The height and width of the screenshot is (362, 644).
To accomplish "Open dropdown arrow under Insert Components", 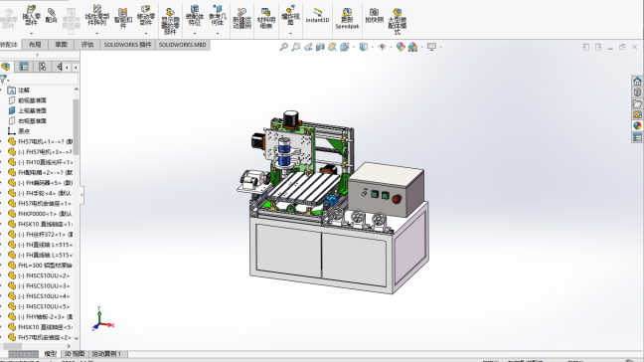I will click(31, 33).
